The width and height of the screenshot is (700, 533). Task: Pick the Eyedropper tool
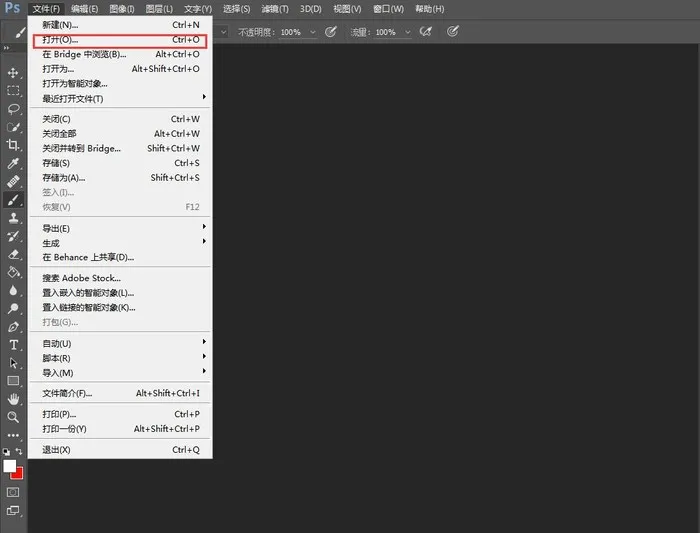click(13, 163)
